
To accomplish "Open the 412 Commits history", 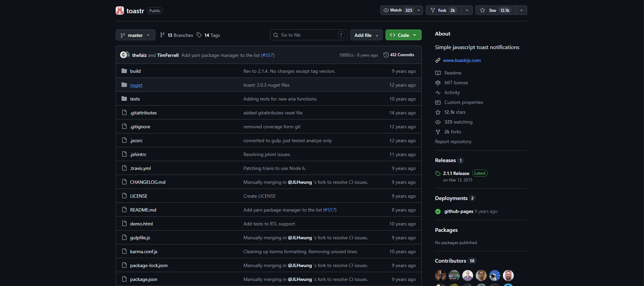I will click(399, 55).
